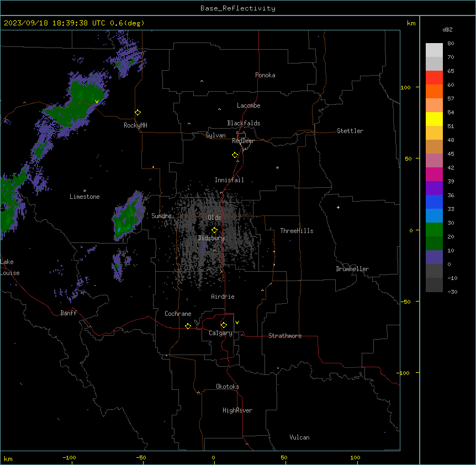476x465 pixels.
Task: Click the yellow diamond marker near RockyMH
Action: [x=137, y=113]
